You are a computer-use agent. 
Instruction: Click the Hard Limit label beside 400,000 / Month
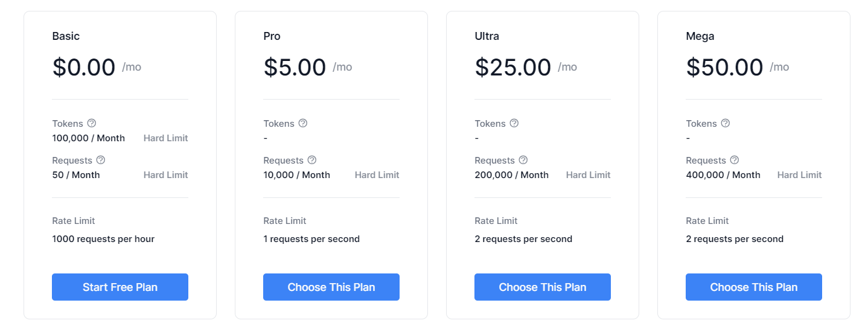coord(799,175)
